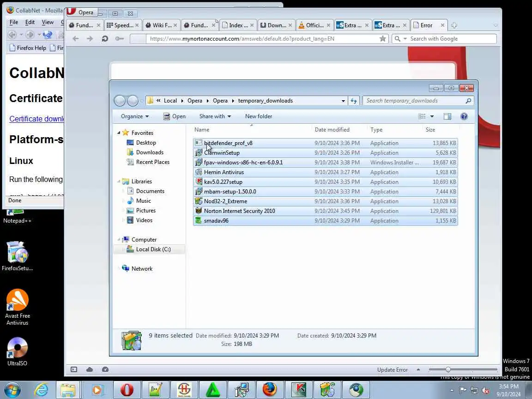Open new tab with plus icon in Opera
The width and height of the screenshot is (532, 399).
tap(454, 25)
